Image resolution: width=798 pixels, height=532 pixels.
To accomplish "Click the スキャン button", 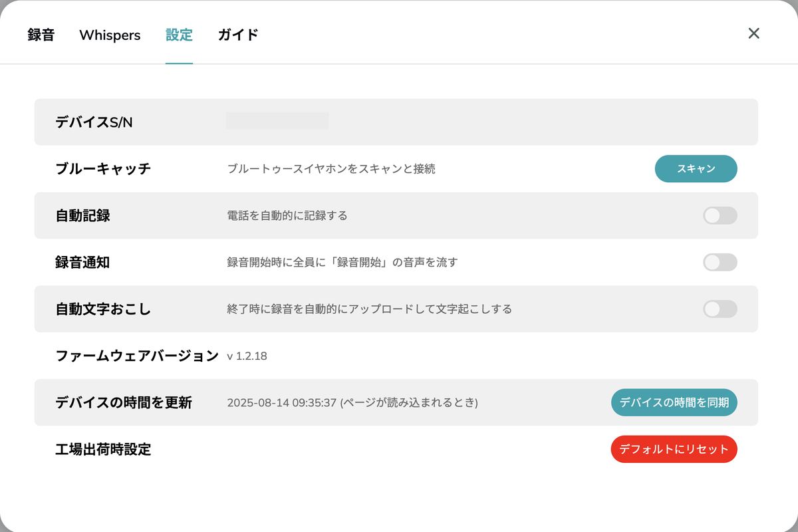I will [696, 169].
